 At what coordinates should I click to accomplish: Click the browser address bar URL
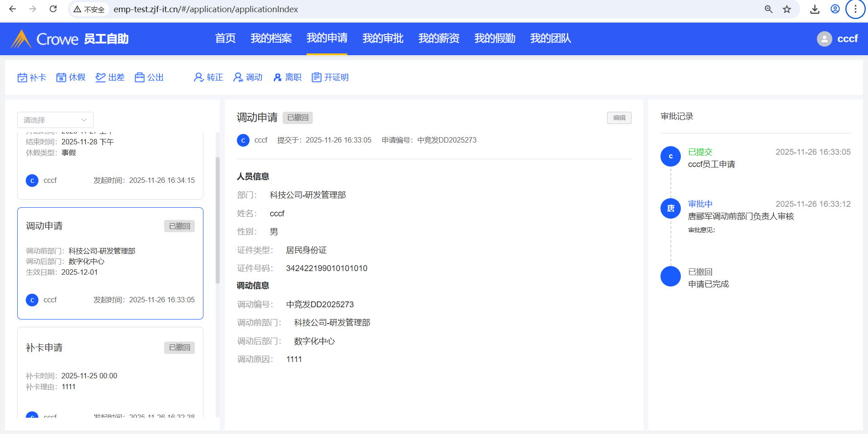pos(206,9)
